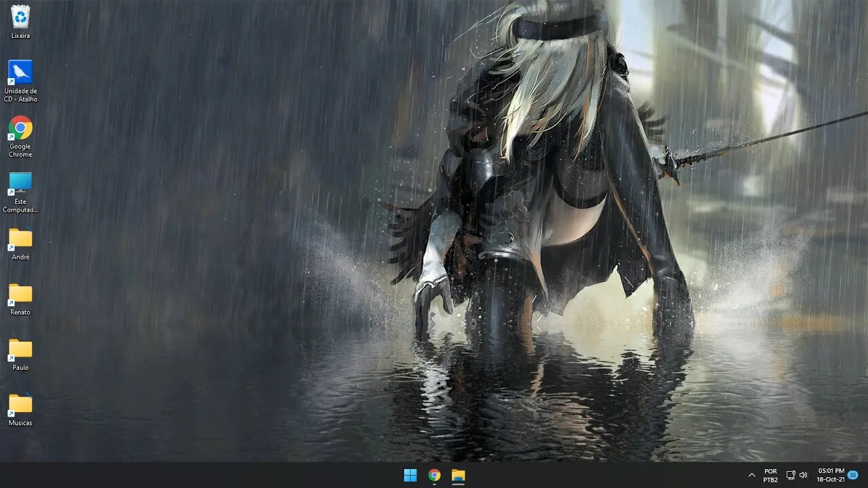The image size is (868, 488).
Task: Show hidden tray icons chevron
Action: [751, 475]
